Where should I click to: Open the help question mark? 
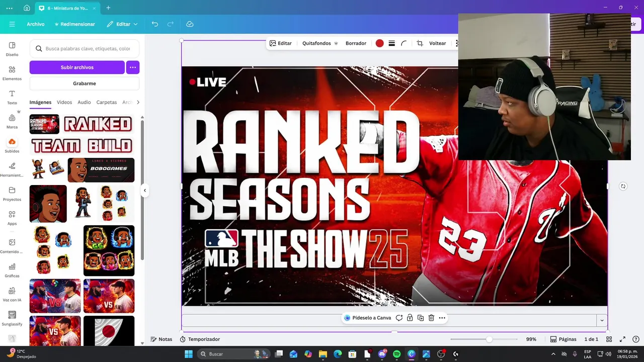tap(635, 339)
